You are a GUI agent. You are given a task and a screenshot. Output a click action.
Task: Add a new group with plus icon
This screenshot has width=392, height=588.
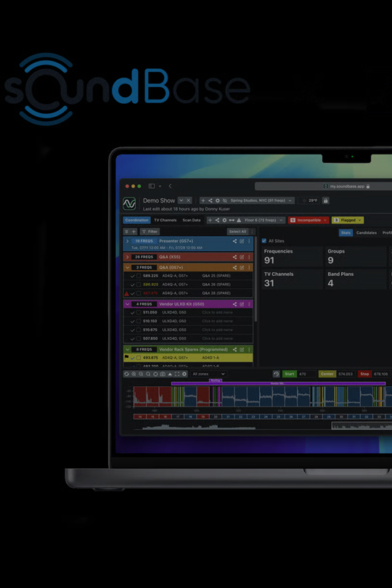point(134,232)
